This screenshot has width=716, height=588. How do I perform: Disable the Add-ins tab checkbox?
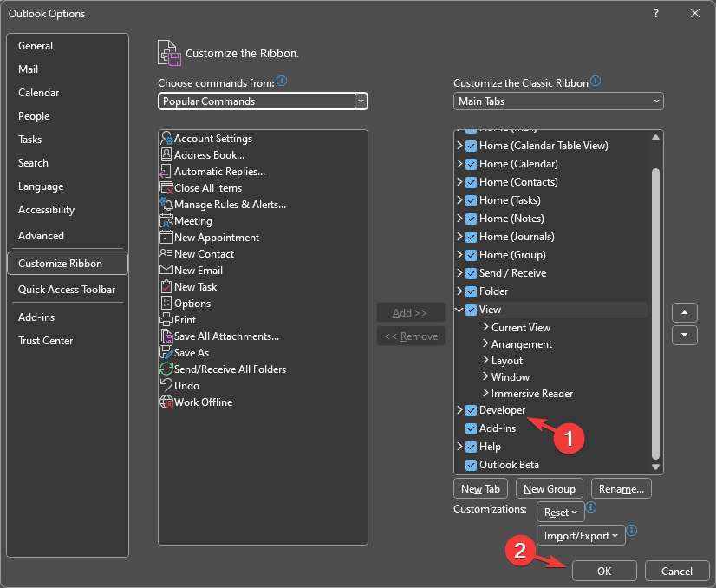coord(471,428)
